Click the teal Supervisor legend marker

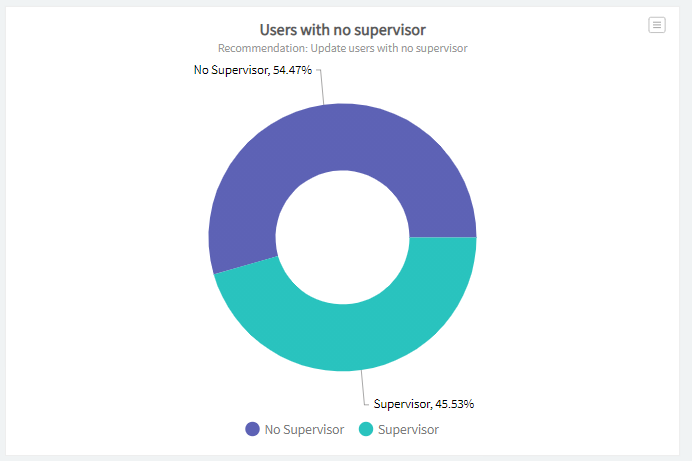[366, 429]
